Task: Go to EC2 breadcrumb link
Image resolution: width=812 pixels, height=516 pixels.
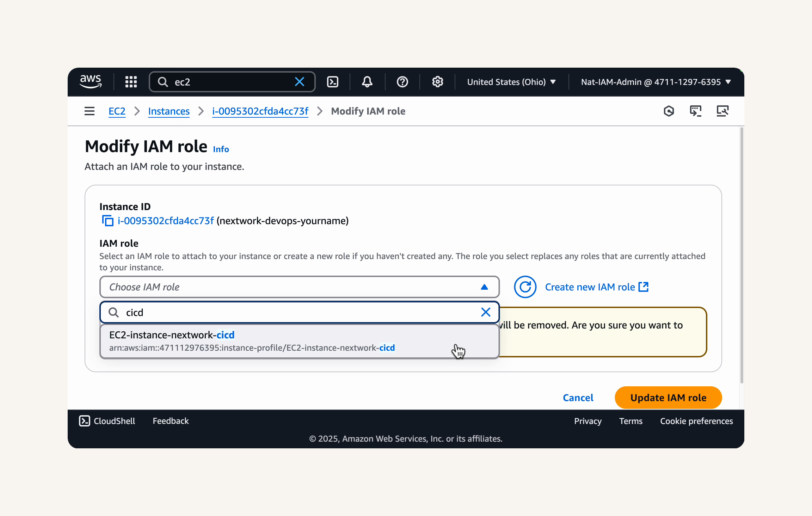Action: click(117, 111)
